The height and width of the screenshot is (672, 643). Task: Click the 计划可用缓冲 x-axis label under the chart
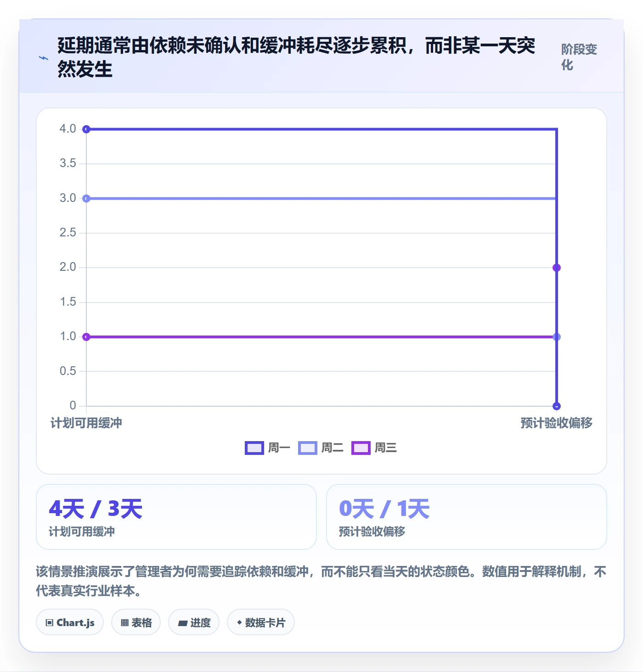click(x=86, y=423)
